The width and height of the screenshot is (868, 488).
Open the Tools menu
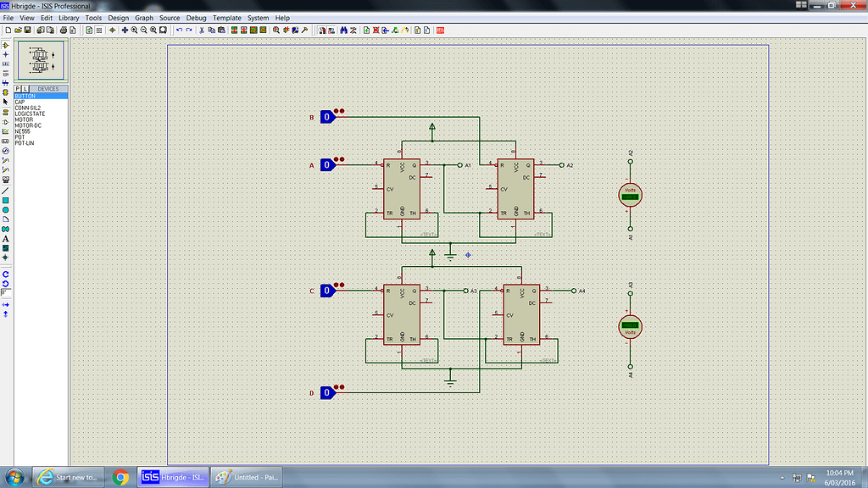[93, 17]
